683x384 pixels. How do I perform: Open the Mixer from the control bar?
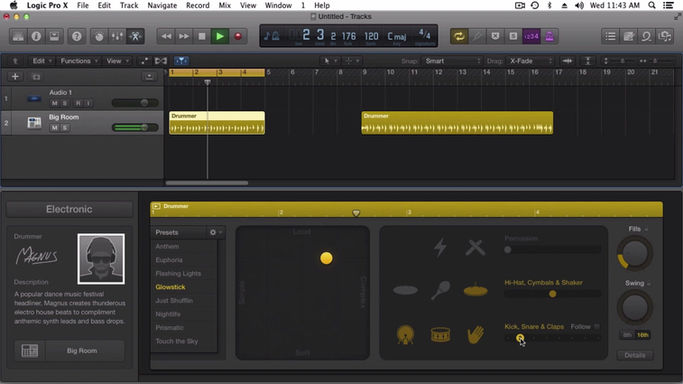(x=117, y=36)
